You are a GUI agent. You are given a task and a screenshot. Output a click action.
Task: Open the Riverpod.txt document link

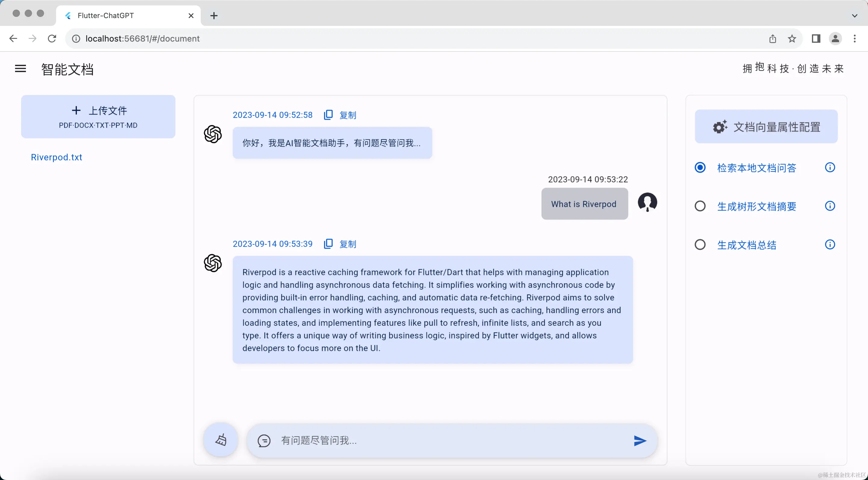56,157
